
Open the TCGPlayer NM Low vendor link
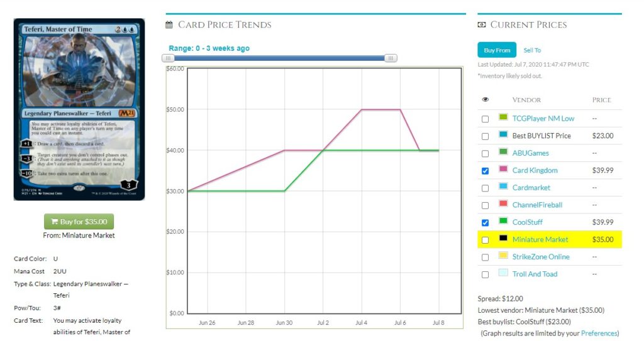pos(543,119)
